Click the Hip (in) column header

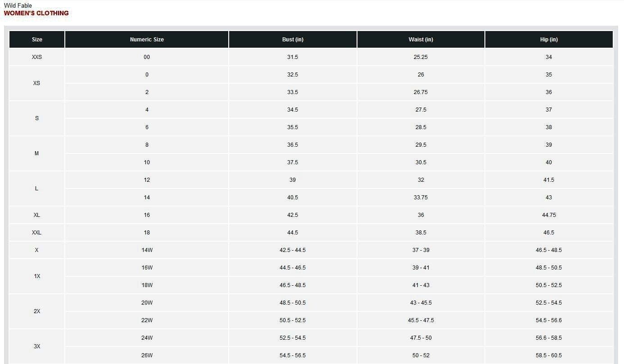tap(549, 40)
